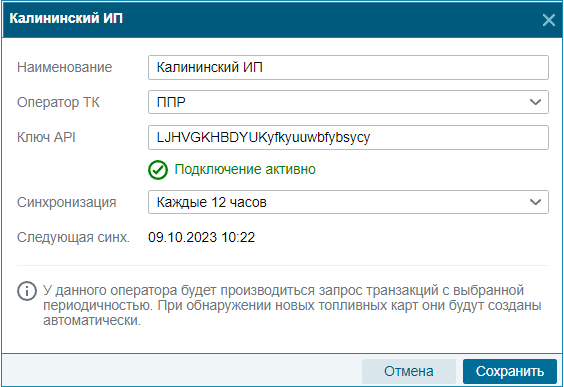Click the info circle icon
Image resolution: width=564 pixels, height=387 pixels.
pyautogui.click(x=27, y=291)
